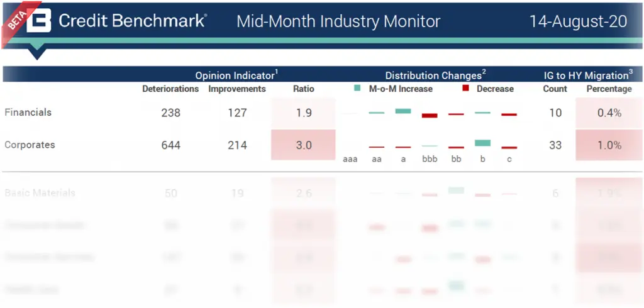The height and width of the screenshot is (308, 644).
Task: Click the Count column heading
Action: (x=555, y=89)
